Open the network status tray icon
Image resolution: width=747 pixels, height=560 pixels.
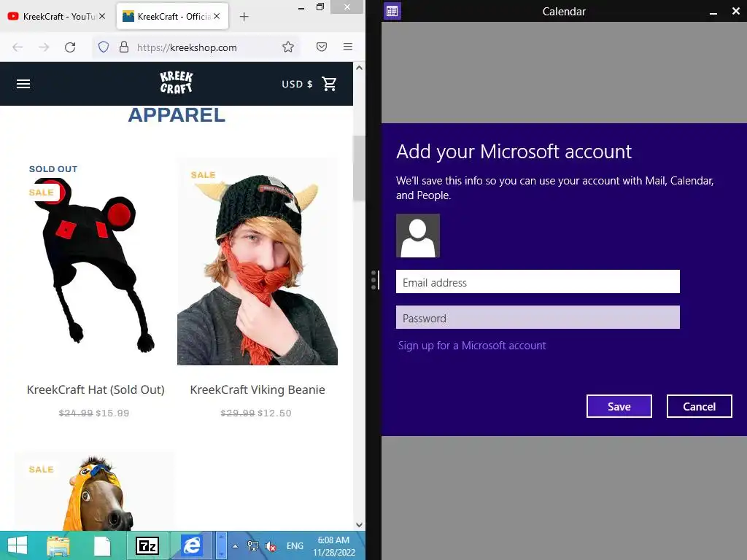[x=253, y=546]
